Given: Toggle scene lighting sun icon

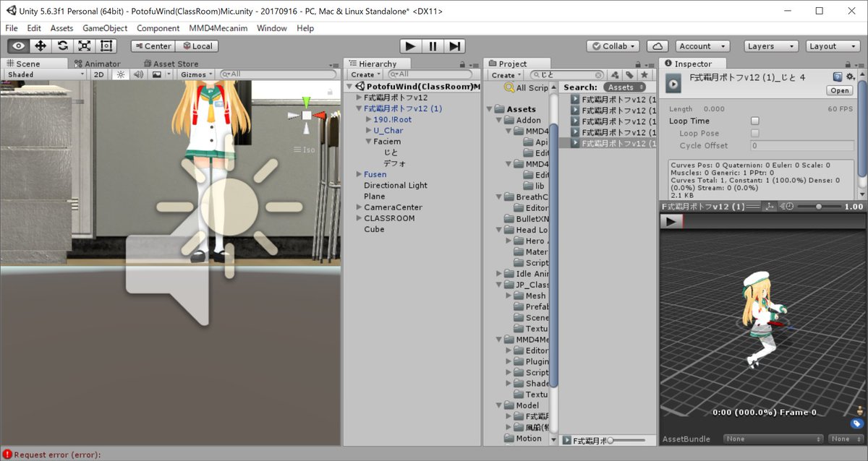Looking at the screenshot, I should [x=121, y=74].
